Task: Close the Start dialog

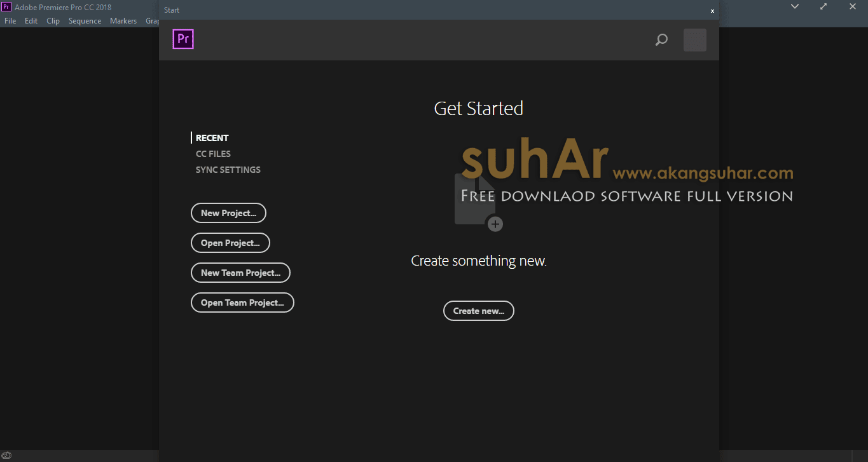Action: coord(712,11)
